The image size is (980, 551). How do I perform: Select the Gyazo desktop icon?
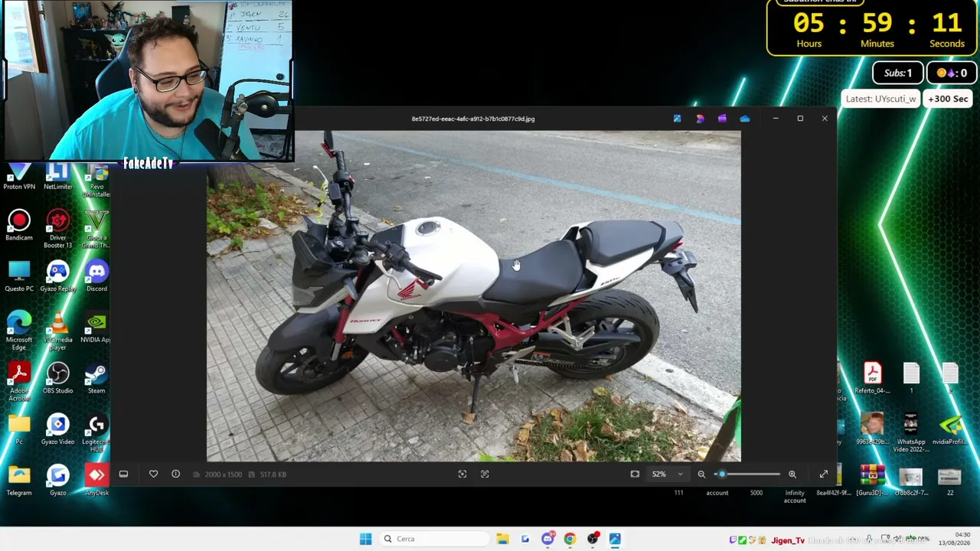coord(58,481)
